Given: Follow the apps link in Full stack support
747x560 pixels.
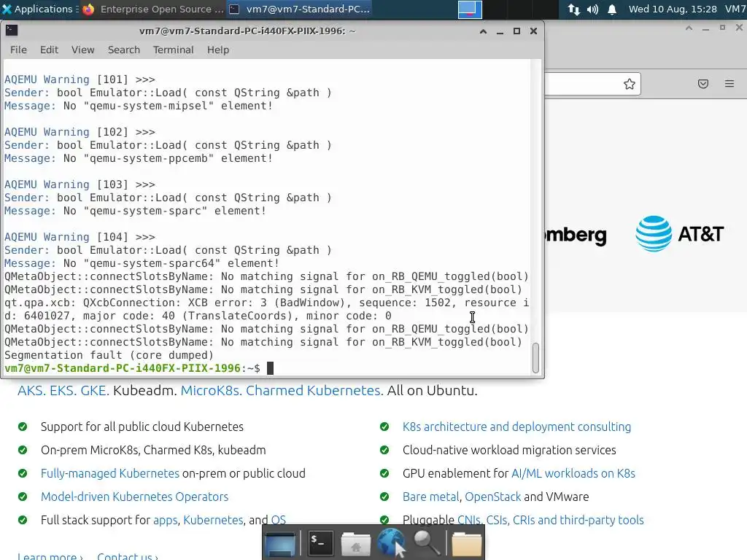Looking at the screenshot, I should click(x=166, y=520).
